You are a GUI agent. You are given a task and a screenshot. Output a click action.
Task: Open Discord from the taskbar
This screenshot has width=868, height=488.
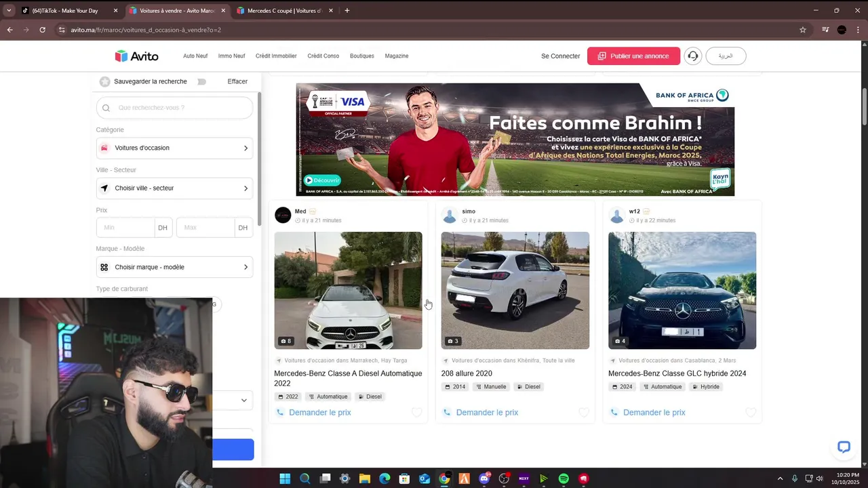click(484, 479)
